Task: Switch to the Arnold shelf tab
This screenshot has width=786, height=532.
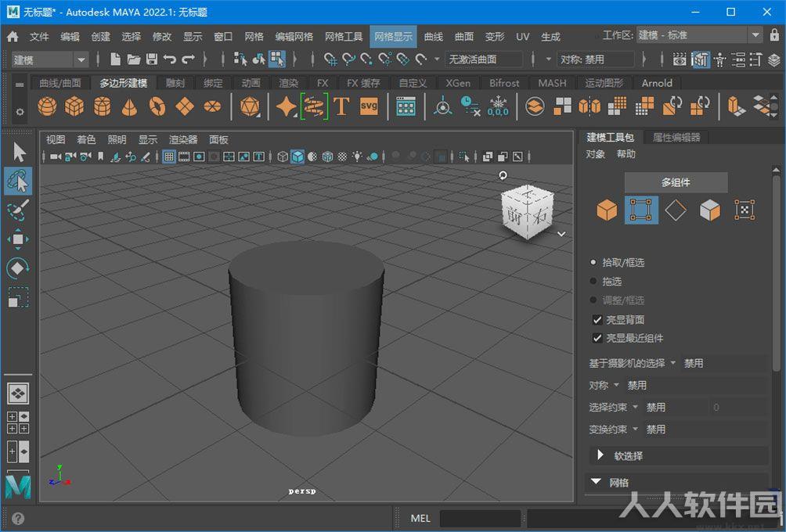Action: coord(657,83)
